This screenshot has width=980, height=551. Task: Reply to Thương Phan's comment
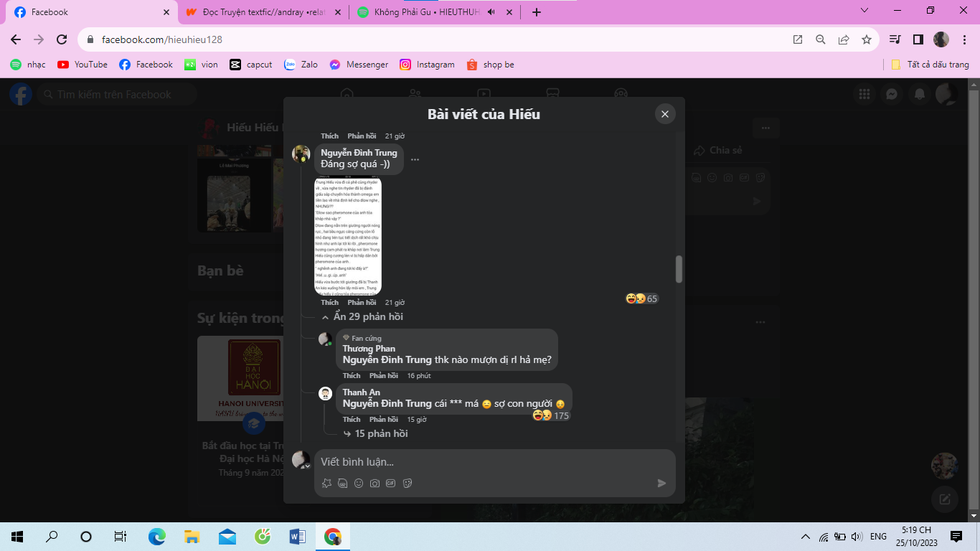click(383, 376)
